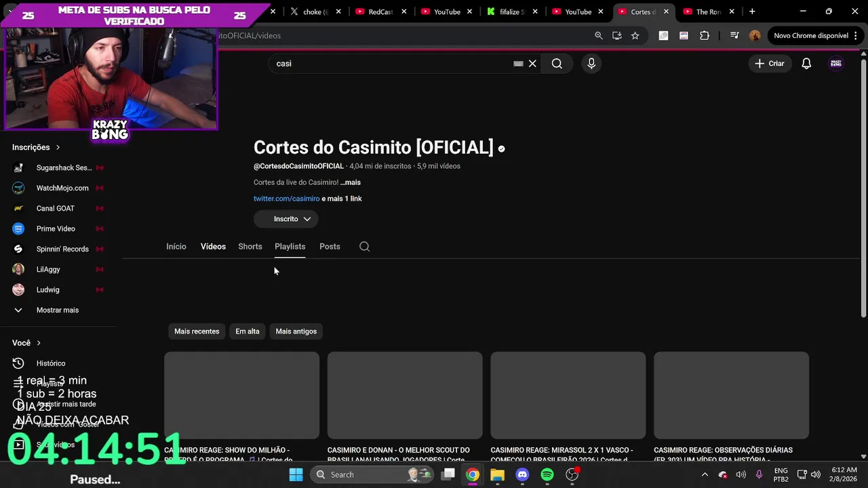This screenshot has width=868, height=488.
Task: Click the striped extension icon in Chrome toolbar
Action: pyautogui.click(x=684, y=35)
